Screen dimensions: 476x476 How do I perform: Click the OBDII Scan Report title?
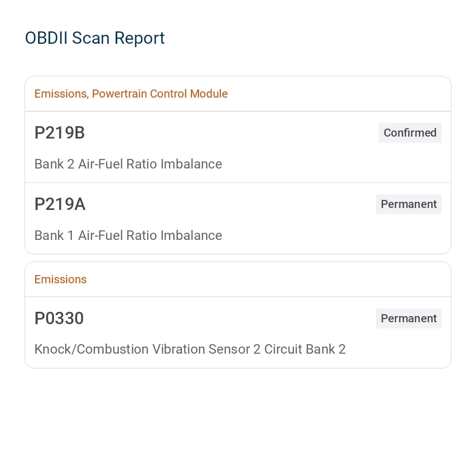click(x=95, y=38)
